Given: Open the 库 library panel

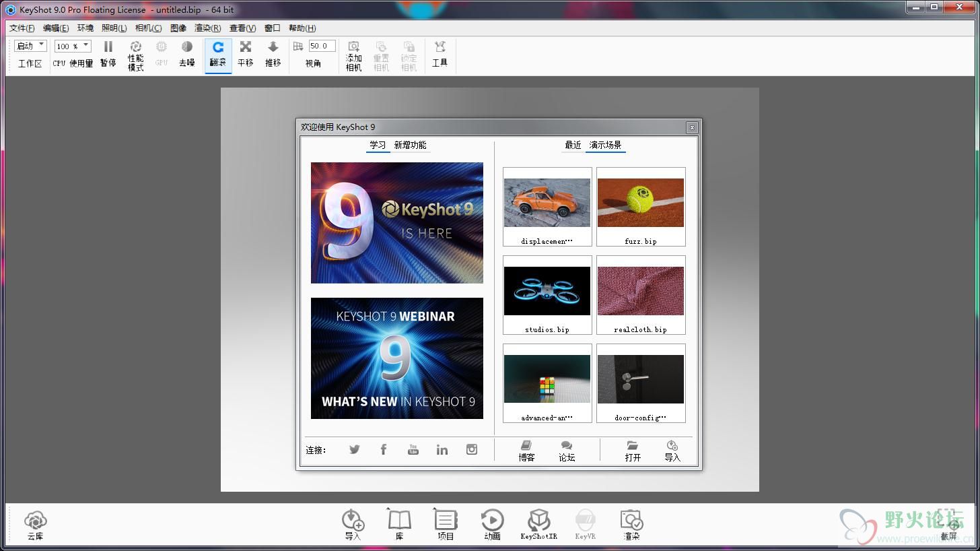Looking at the screenshot, I should pos(399,525).
